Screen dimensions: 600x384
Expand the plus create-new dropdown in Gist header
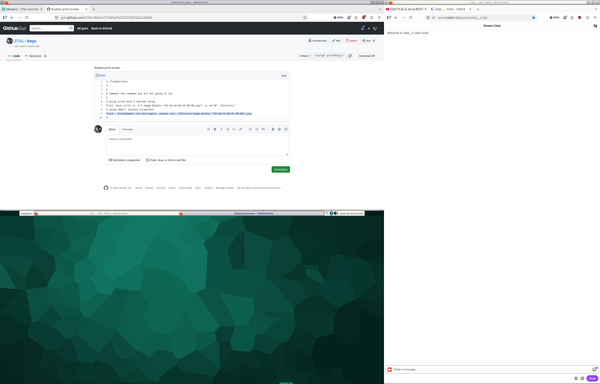[x=369, y=28]
